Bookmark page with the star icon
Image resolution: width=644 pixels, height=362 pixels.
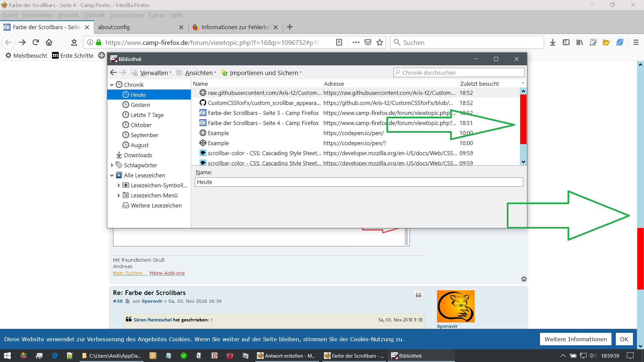pyautogui.click(x=380, y=42)
